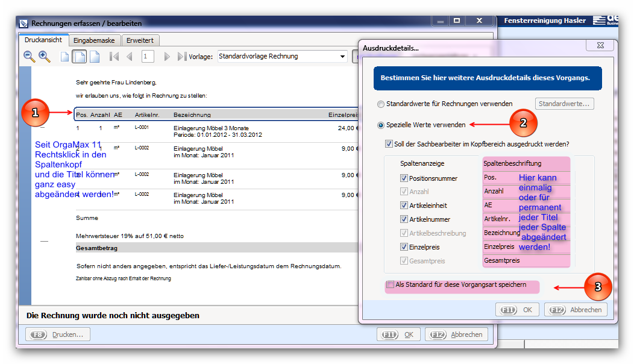The height and width of the screenshot is (364, 634).
Task: Click Abbrechen in Rechnungen erfassen window
Action: 457,334
